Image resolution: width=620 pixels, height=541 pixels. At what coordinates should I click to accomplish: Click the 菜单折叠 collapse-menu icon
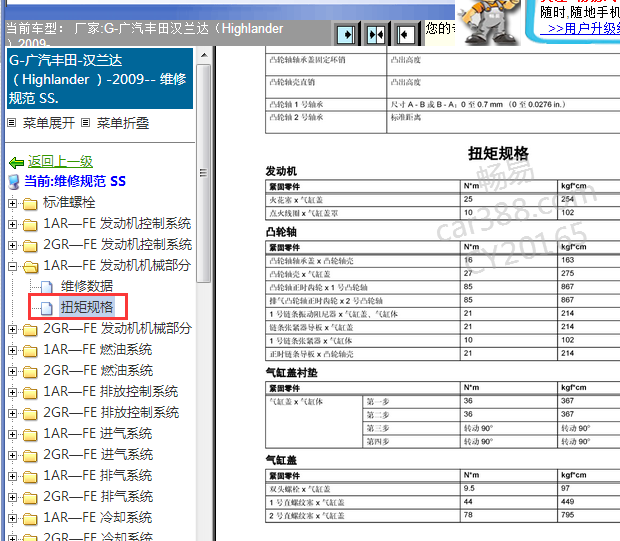(x=85, y=123)
